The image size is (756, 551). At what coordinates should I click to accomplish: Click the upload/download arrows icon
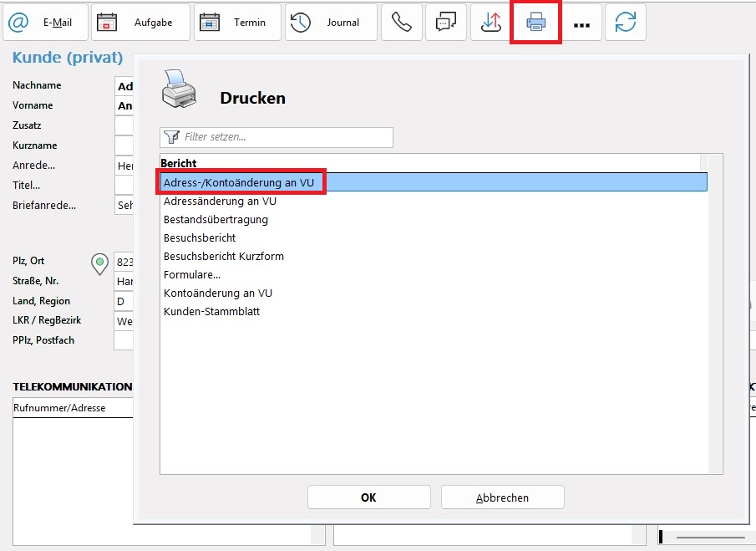tap(490, 23)
